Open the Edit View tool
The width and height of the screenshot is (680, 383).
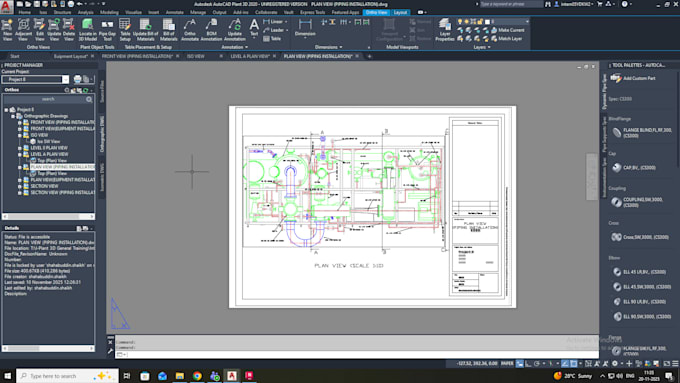tap(39, 30)
